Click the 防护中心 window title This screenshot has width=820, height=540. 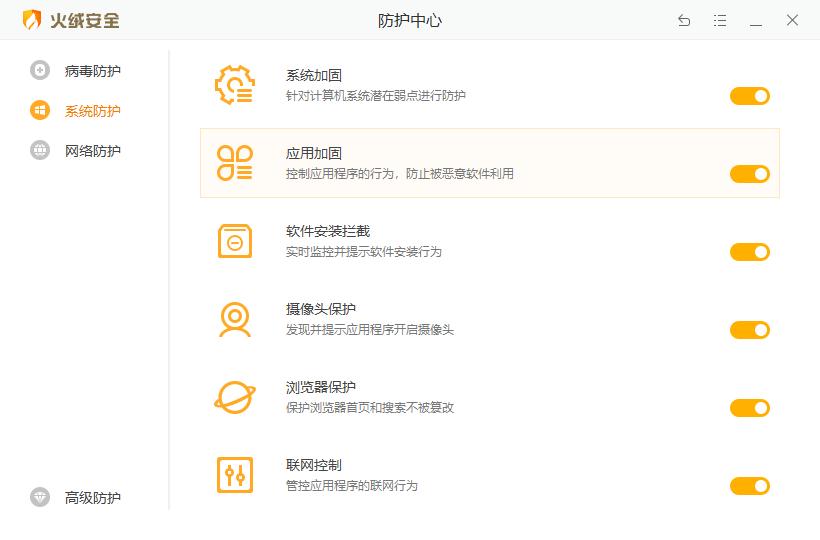coord(410,20)
